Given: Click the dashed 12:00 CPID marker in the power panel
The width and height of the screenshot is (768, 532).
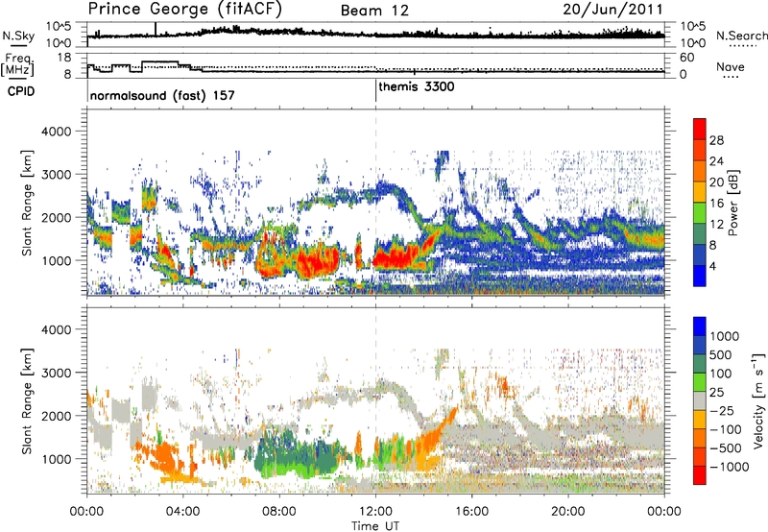Looking at the screenshot, I should (375, 202).
